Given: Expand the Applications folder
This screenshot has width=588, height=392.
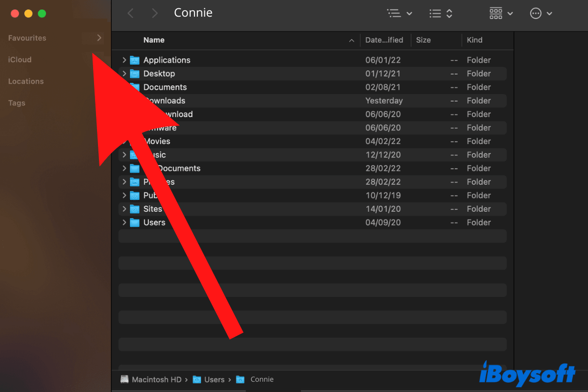Looking at the screenshot, I should coord(124,60).
